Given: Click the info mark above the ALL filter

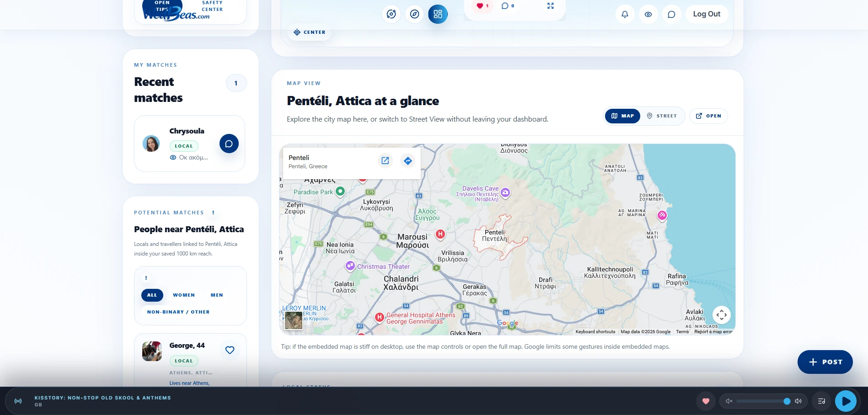Looking at the screenshot, I should coord(146,278).
